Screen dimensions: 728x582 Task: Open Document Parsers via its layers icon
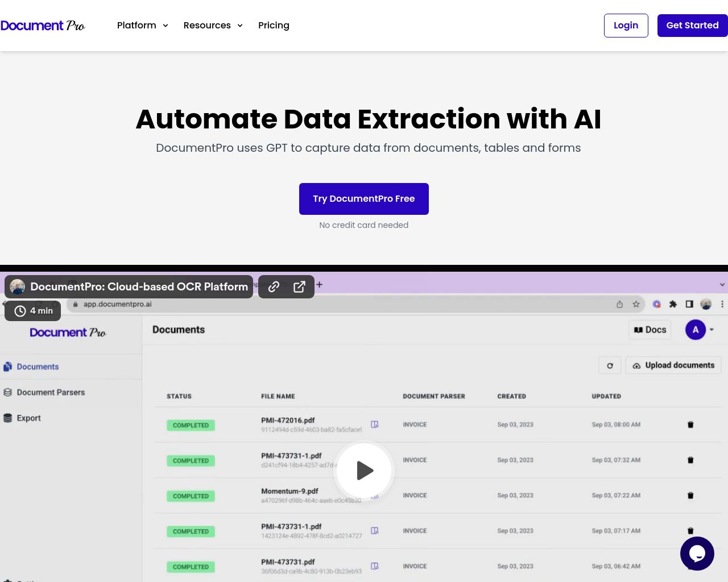tap(8, 392)
